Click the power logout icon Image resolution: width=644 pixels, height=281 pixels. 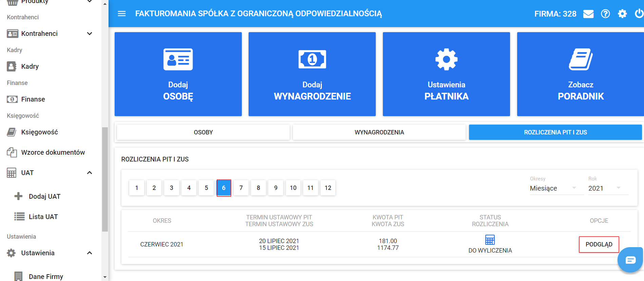click(639, 14)
